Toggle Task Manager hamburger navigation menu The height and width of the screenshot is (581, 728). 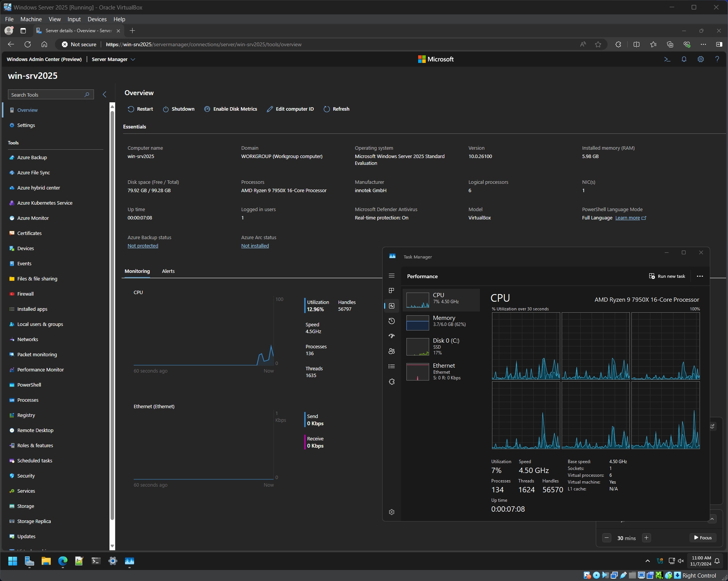392,276
